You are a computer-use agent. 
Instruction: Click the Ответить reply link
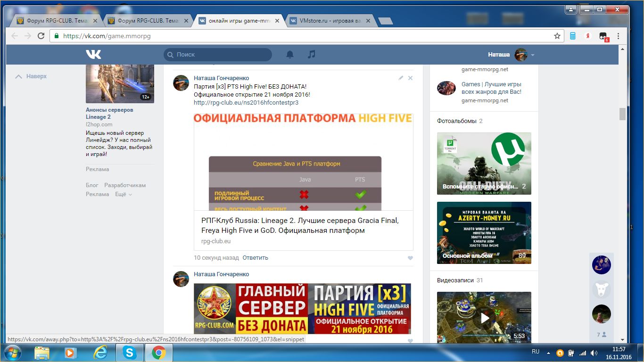tap(255, 258)
